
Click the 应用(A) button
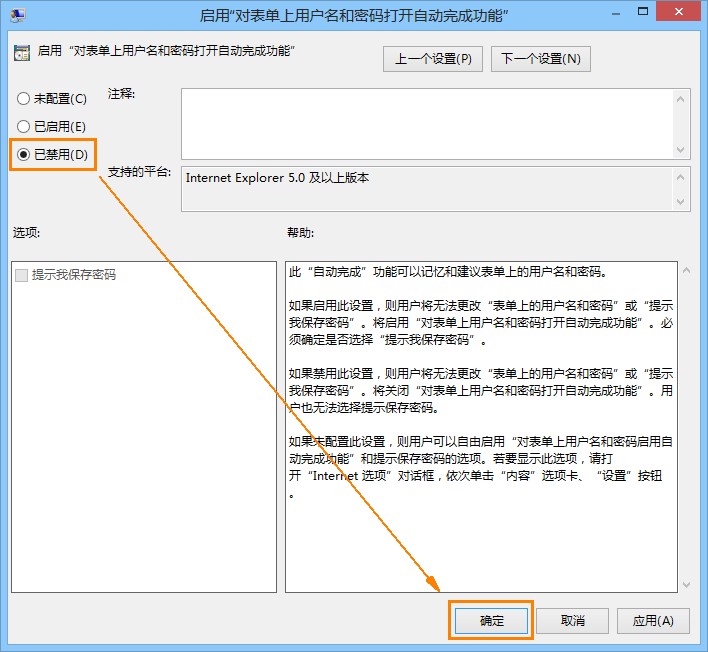[653, 620]
